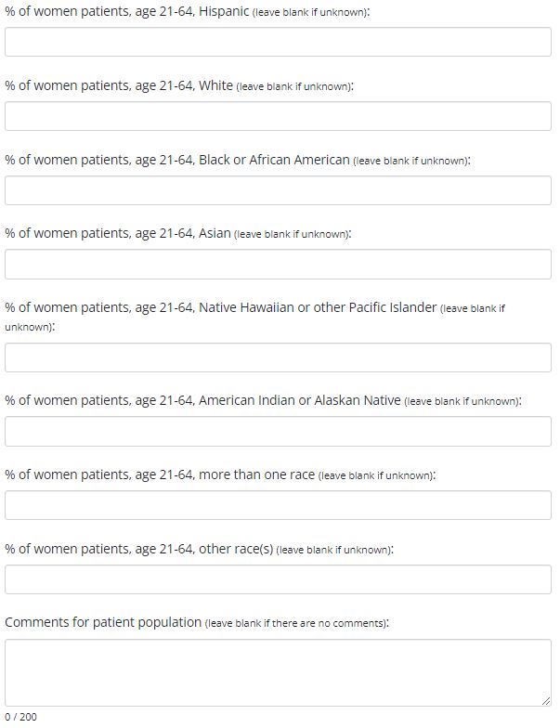560x728 pixels.
Task: Click the Hispanic percentage input field
Action: 278,42
